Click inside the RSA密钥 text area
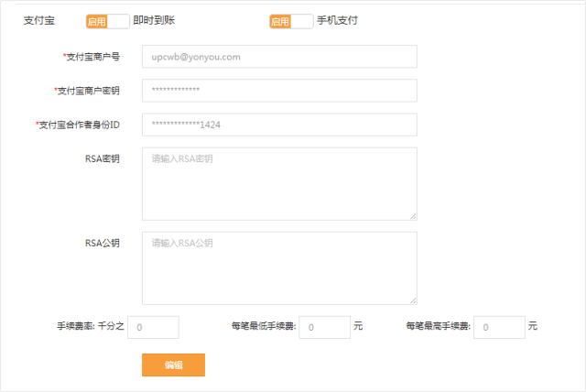 pyautogui.click(x=279, y=184)
